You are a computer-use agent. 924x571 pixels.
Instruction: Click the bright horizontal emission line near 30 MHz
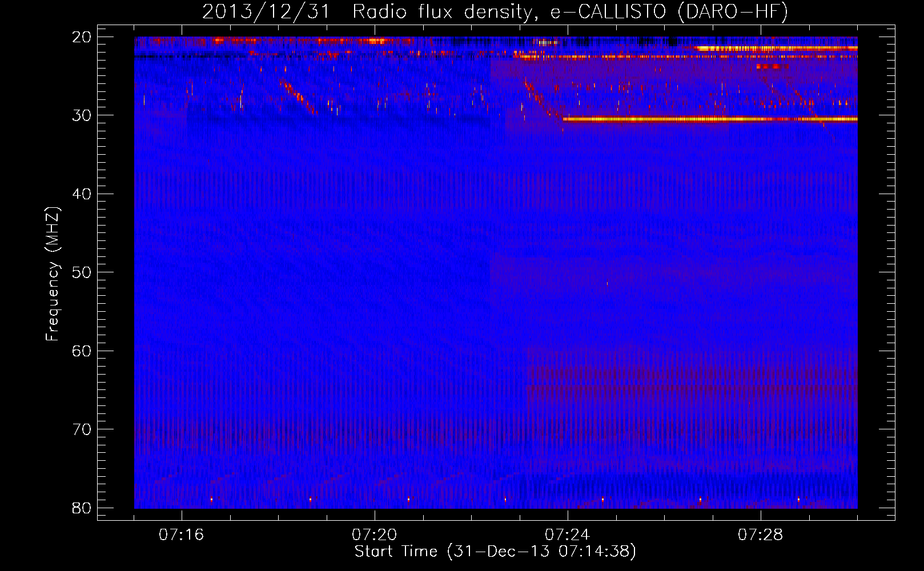(710, 119)
